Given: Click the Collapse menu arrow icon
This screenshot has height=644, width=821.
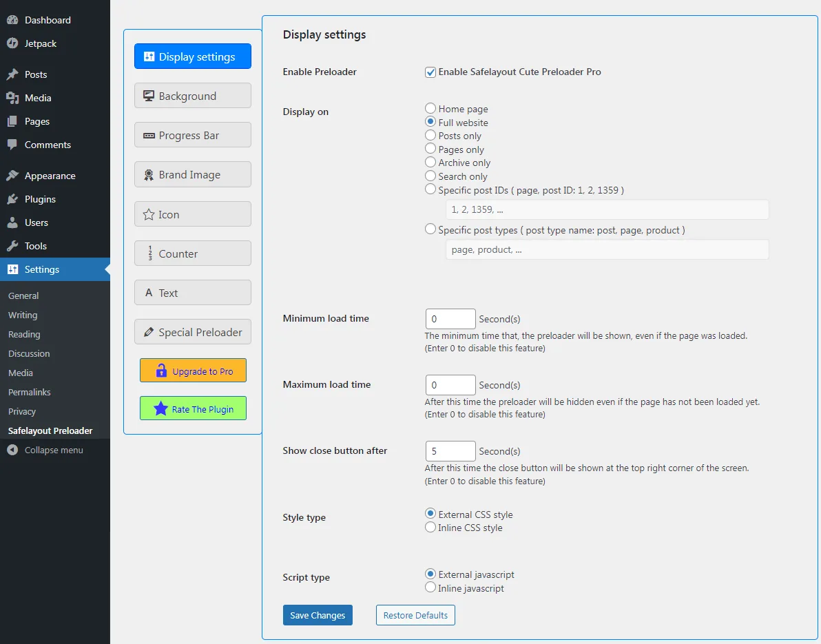Looking at the screenshot, I should pyautogui.click(x=12, y=450).
